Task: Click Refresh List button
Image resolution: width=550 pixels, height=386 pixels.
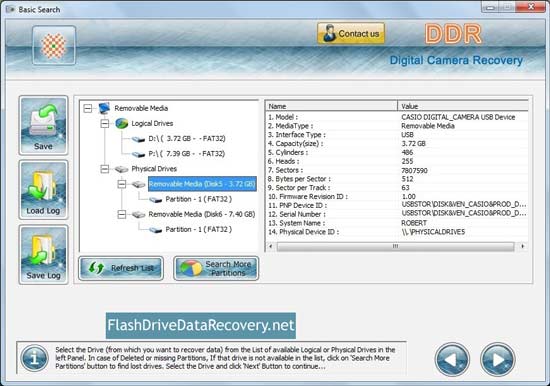Action: [x=121, y=268]
